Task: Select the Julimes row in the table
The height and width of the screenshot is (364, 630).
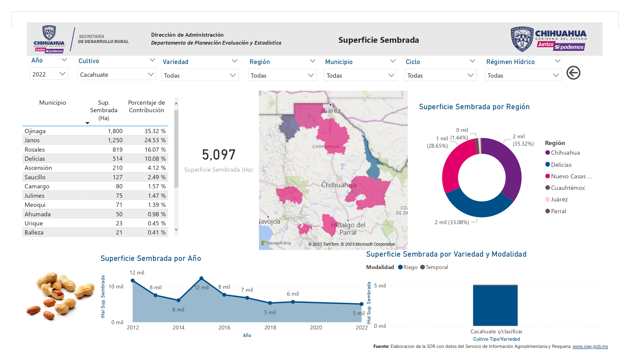Action: [x=95, y=196]
